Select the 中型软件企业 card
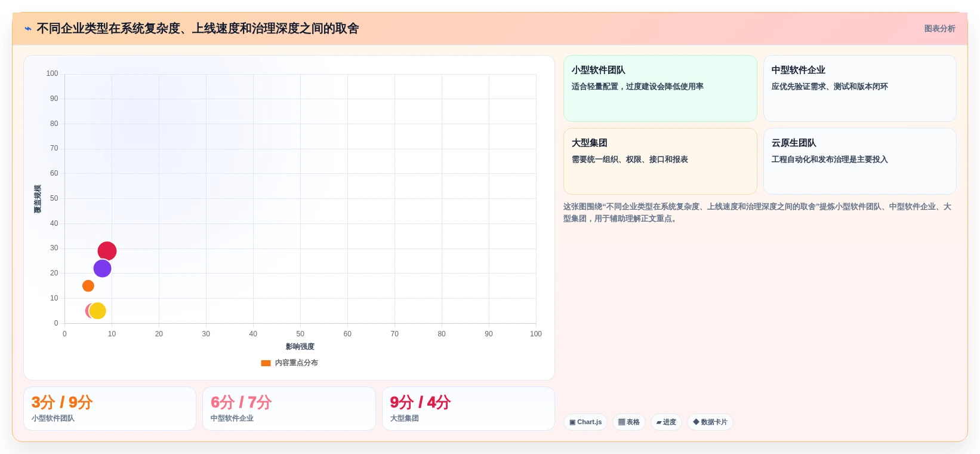The width and height of the screenshot is (980, 454). pyautogui.click(x=859, y=88)
